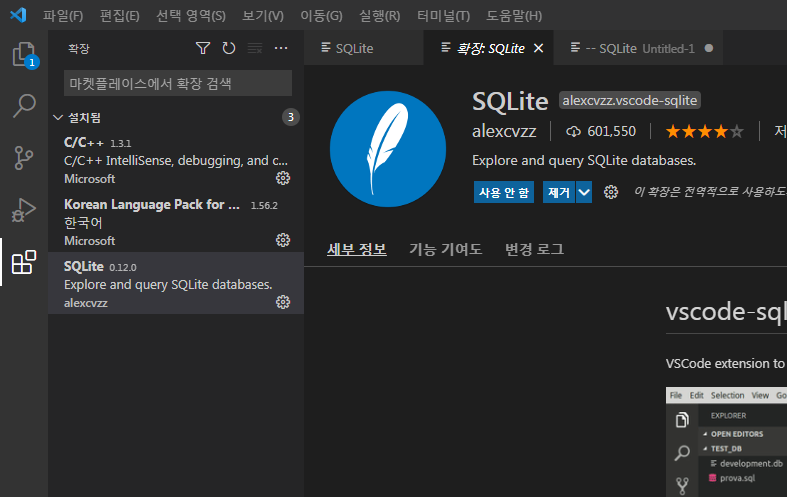Click gear icon beside the 제거 button
The height and width of the screenshot is (497, 787).
pos(611,192)
